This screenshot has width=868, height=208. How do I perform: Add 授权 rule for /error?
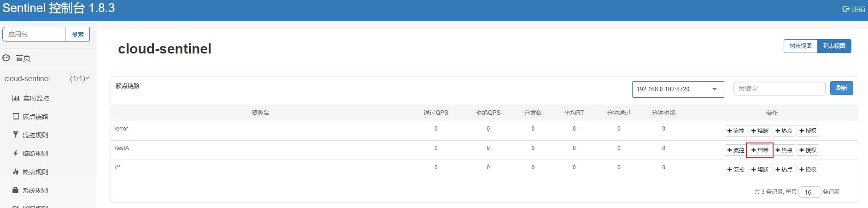(x=808, y=131)
